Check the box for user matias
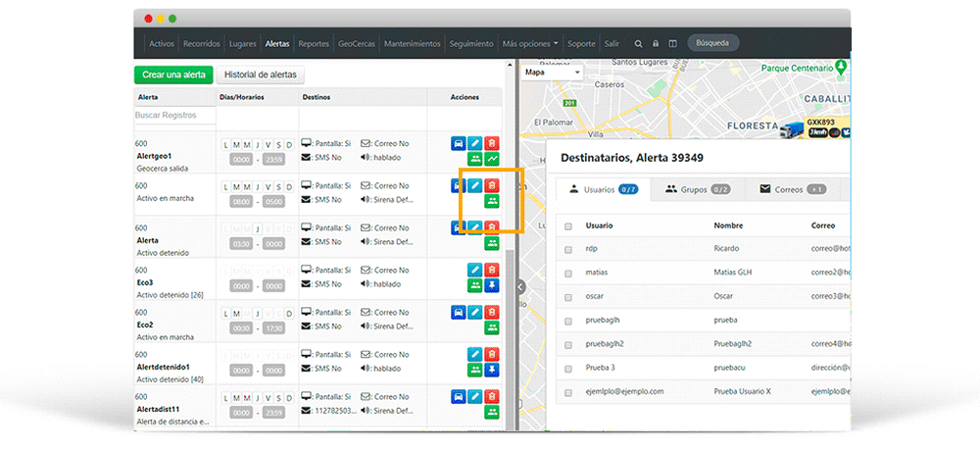 [568, 273]
